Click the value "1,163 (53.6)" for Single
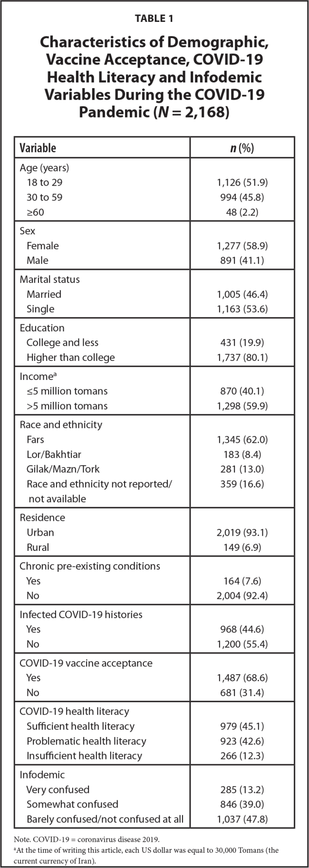Viewport: 309px width, 868px height. [242, 309]
